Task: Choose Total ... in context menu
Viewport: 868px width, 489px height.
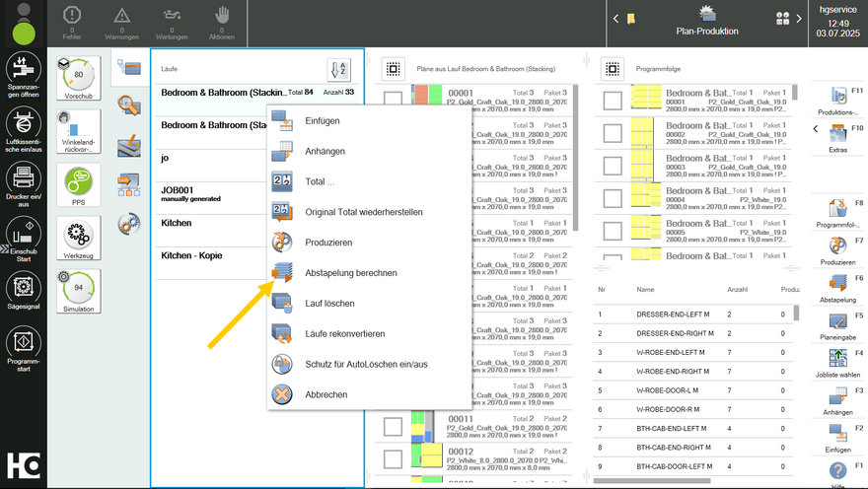Action: tap(369, 181)
